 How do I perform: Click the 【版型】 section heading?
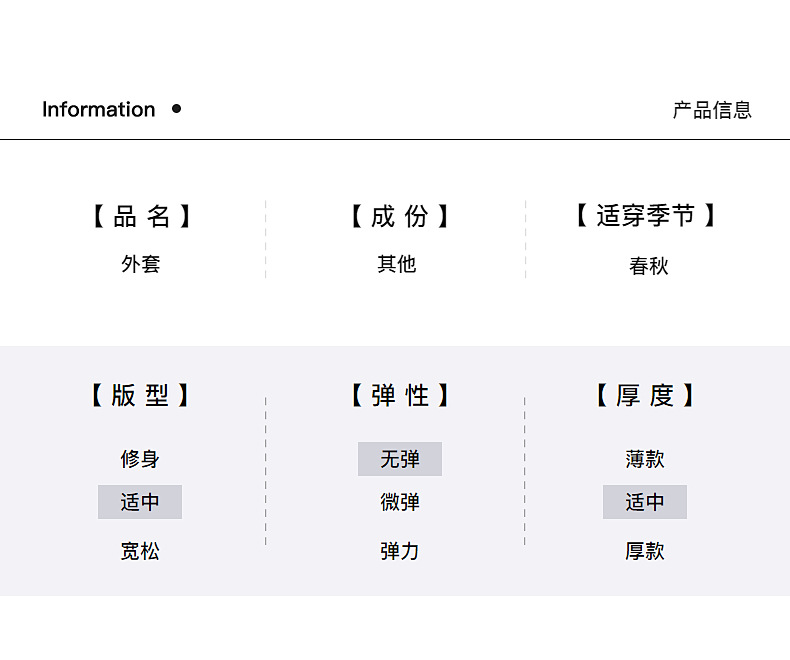(x=140, y=395)
